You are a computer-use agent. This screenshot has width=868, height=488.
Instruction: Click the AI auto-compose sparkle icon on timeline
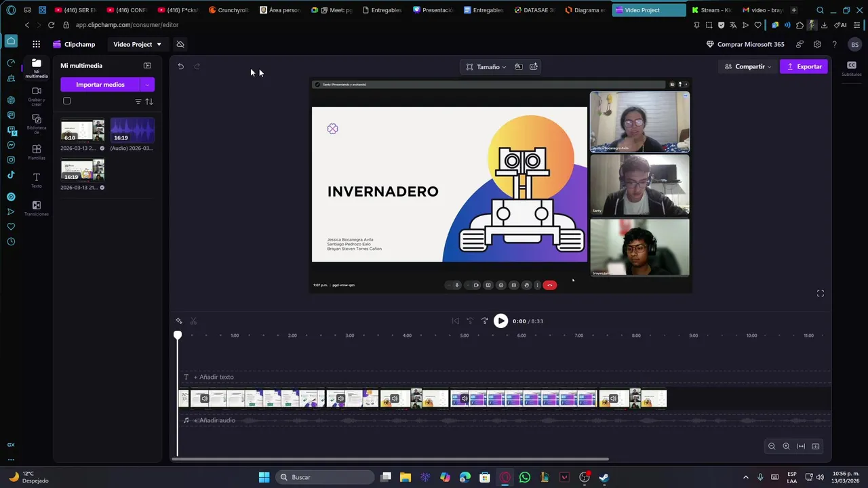click(179, 321)
